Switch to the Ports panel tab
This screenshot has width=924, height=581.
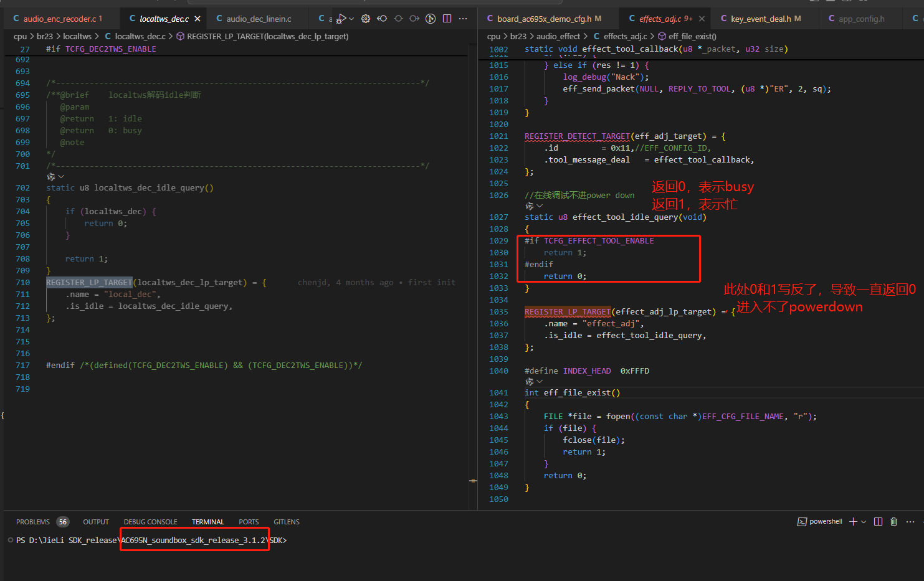[249, 522]
